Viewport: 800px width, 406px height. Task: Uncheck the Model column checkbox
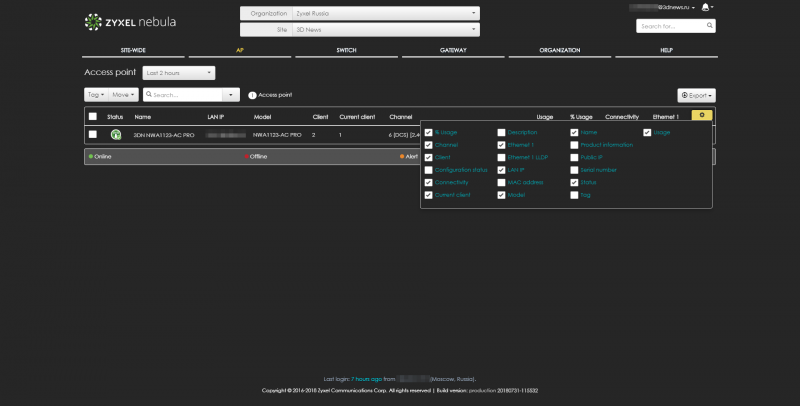point(502,195)
